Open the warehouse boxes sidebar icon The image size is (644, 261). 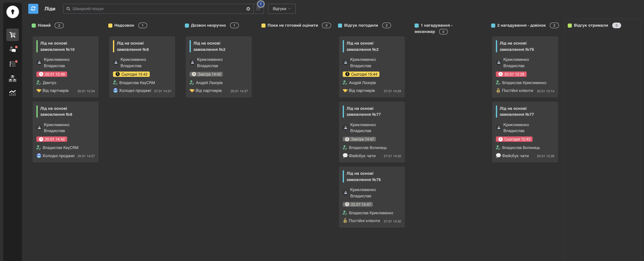tap(13, 78)
